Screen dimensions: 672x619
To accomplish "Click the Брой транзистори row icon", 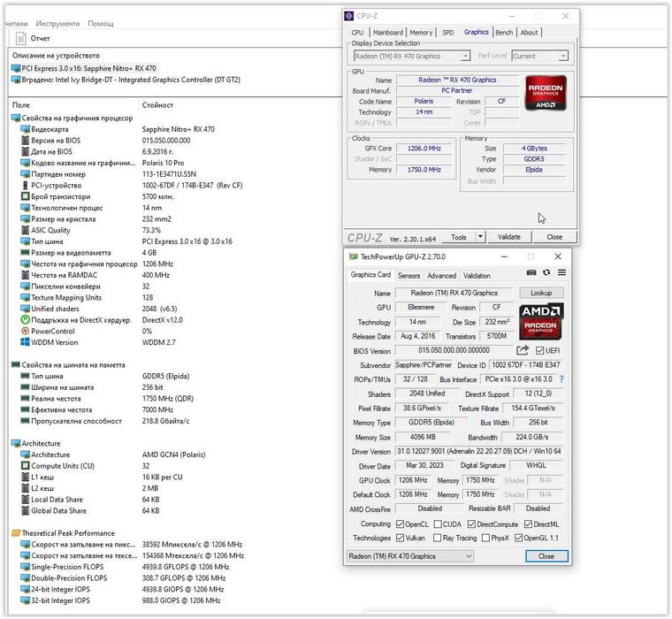I will [26, 196].
